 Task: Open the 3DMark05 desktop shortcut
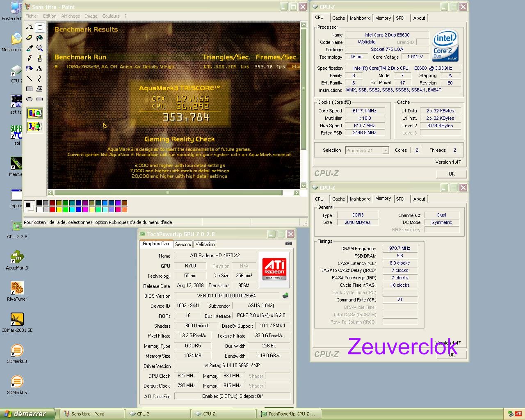point(17,385)
